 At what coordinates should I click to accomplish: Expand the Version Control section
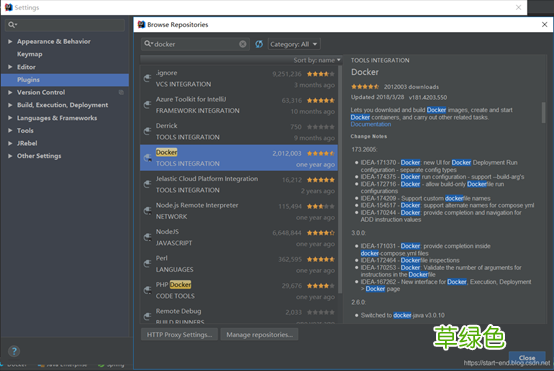pyautogui.click(x=10, y=92)
